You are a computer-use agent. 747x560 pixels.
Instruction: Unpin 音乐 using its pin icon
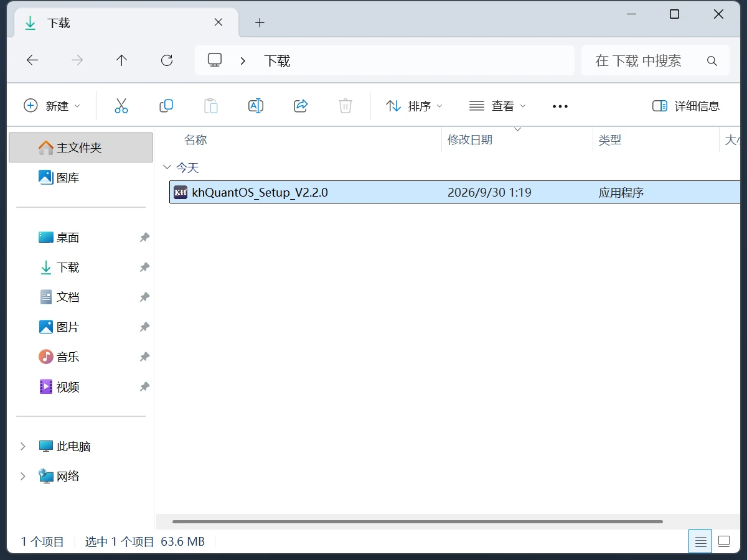[x=144, y=357]
